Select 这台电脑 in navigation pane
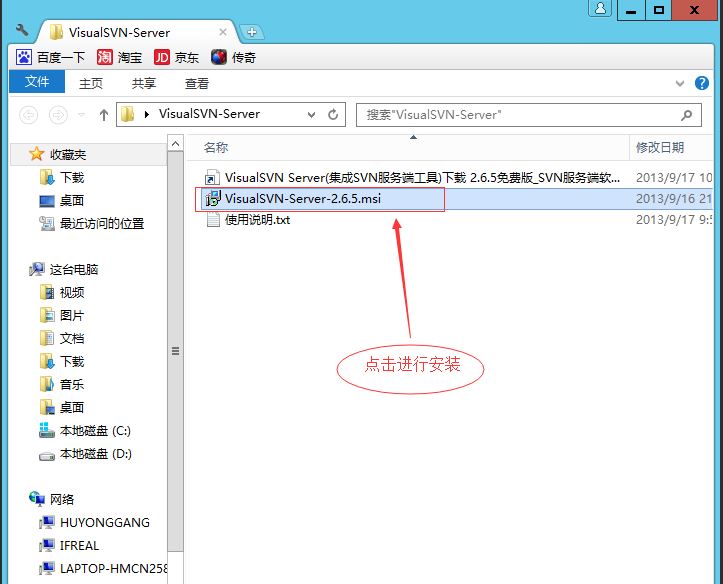This screenshot has width=723, height=584. (74, 270)
